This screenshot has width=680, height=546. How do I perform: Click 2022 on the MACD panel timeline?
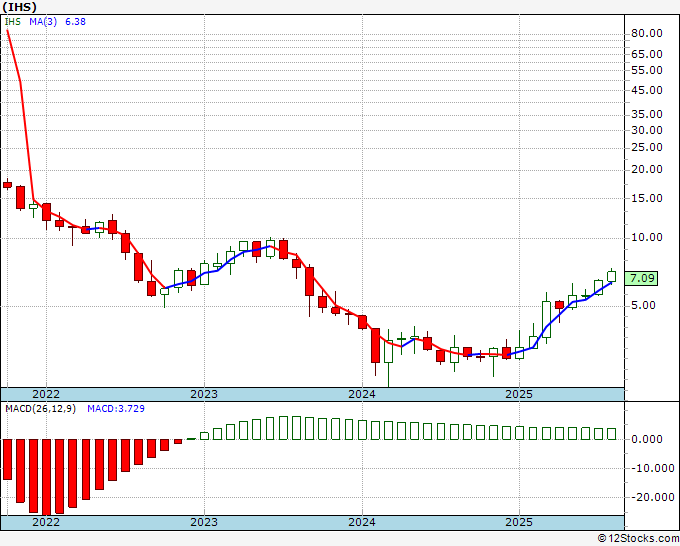click(x=46, y=522)
